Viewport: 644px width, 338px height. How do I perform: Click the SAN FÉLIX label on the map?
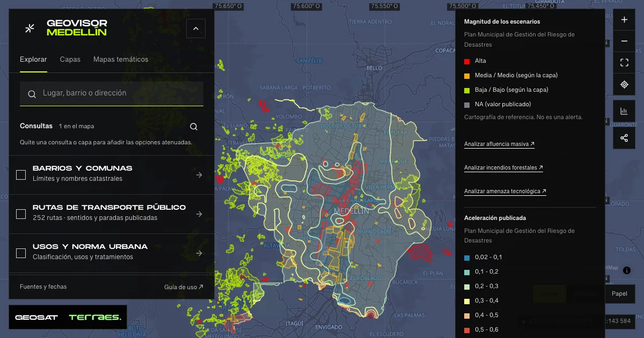click(310, 60)
